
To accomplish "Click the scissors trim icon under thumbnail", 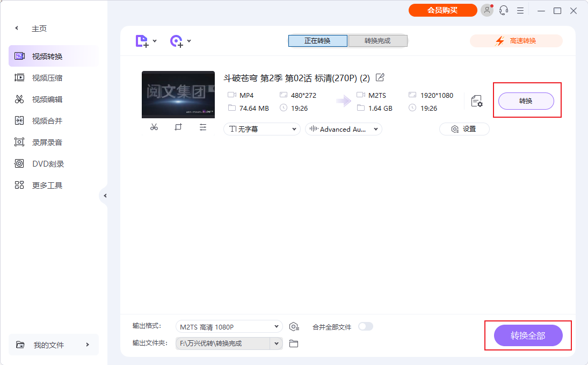I will click(154, 127).
